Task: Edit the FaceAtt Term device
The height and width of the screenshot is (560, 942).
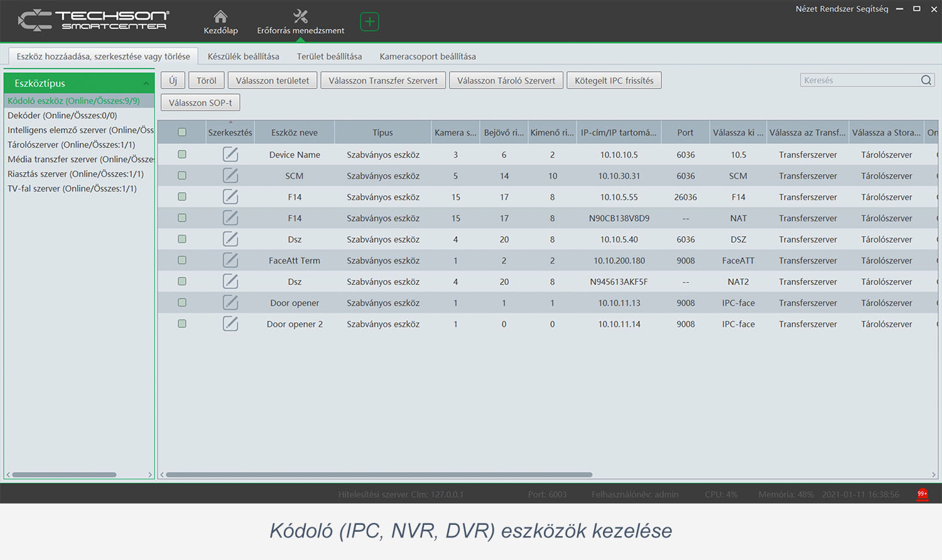Action: (x=230, y=261)
